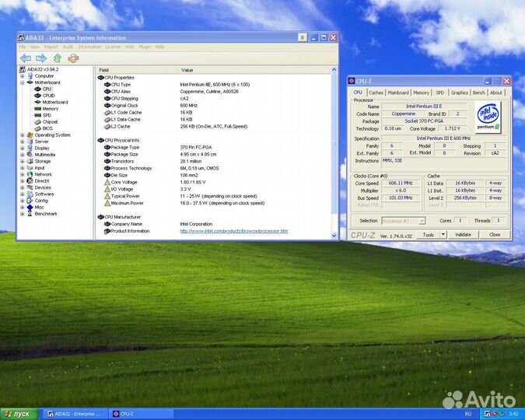
Task: Select the L2 Cache row
Action: coord(213,126)
